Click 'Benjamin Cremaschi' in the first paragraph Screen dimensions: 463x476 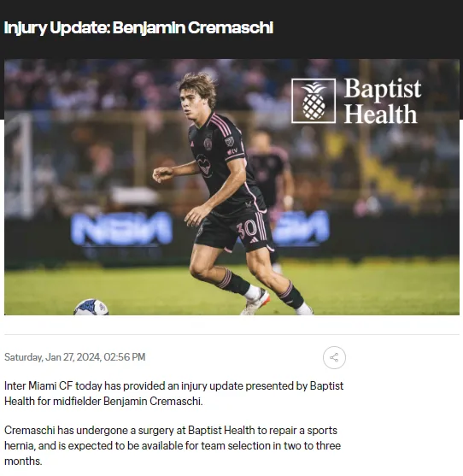click(153, 402)
